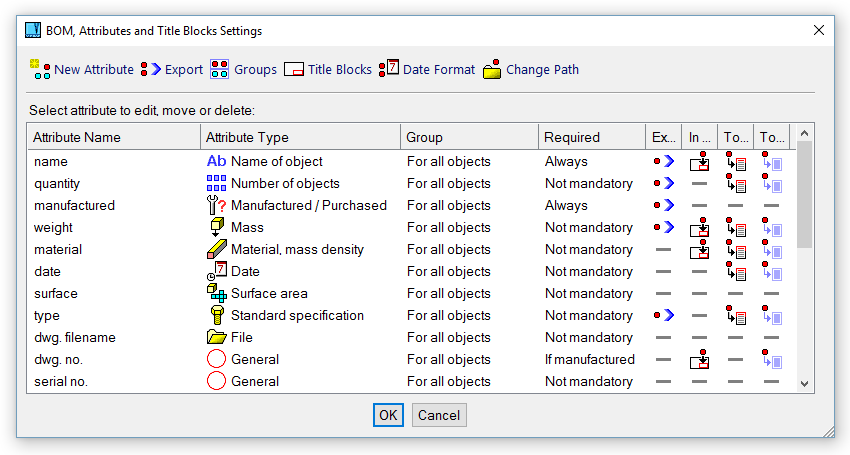The image size is (850, 455).
Task: Click the New Attribute toolbar icon
Action: tap(40, 69)
